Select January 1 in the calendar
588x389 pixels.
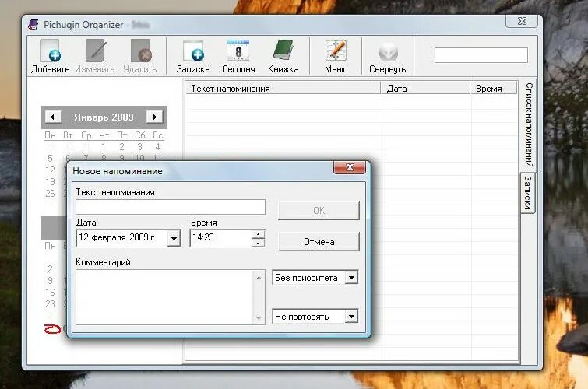[x=104, y=146]
